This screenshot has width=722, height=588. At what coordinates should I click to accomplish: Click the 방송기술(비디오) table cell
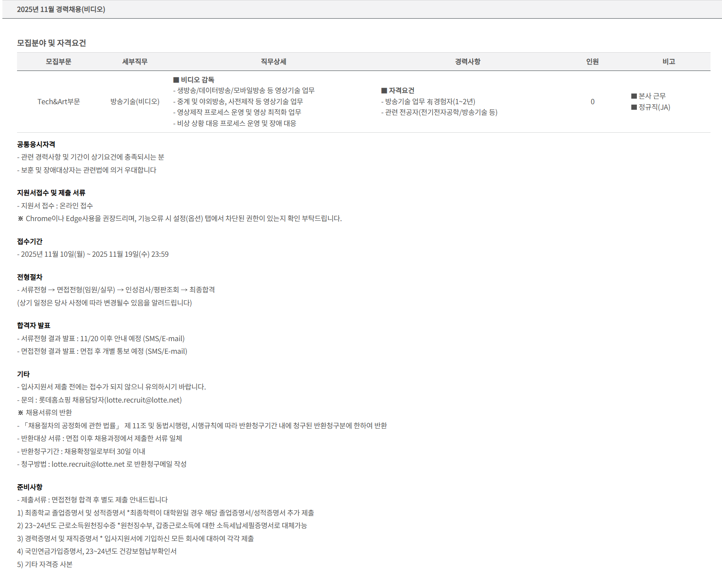135,102
